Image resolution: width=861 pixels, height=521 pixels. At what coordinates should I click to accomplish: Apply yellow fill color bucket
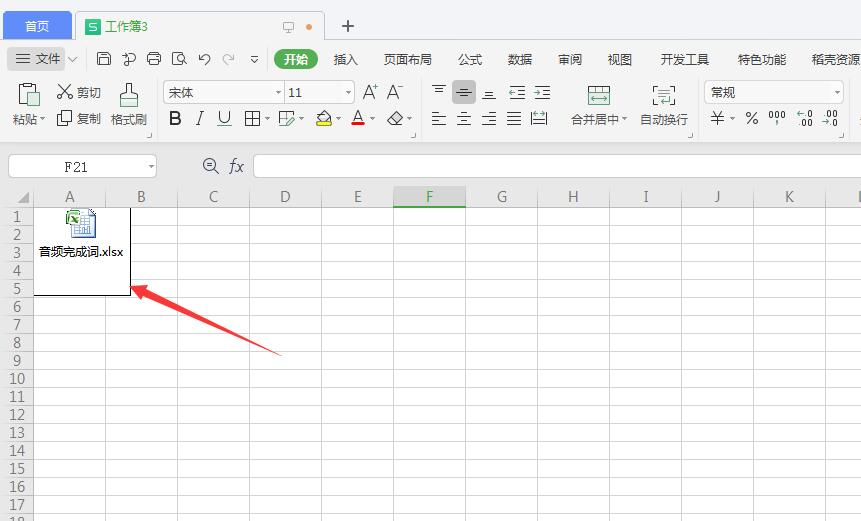pyautogui.click(x=324, y=118)
